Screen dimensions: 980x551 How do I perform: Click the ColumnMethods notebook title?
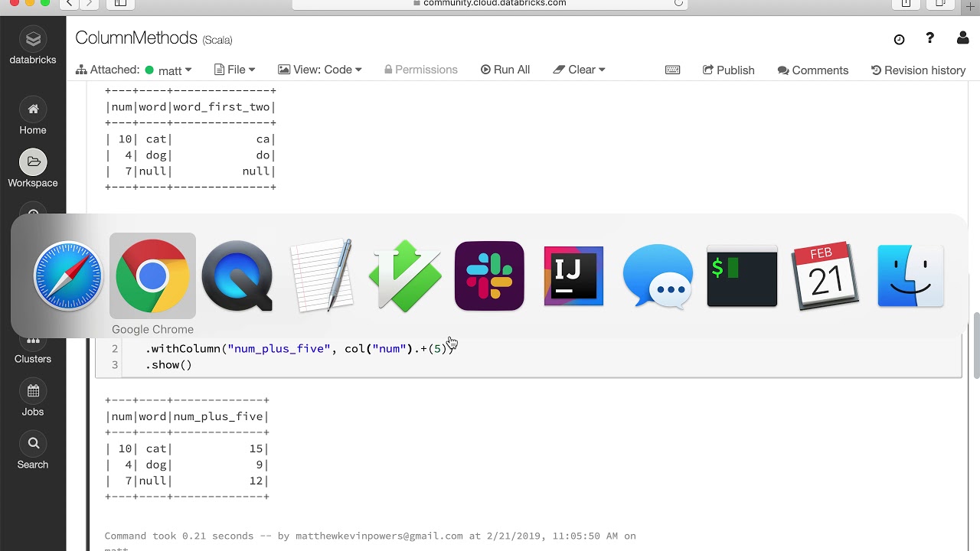click(136, 37)
